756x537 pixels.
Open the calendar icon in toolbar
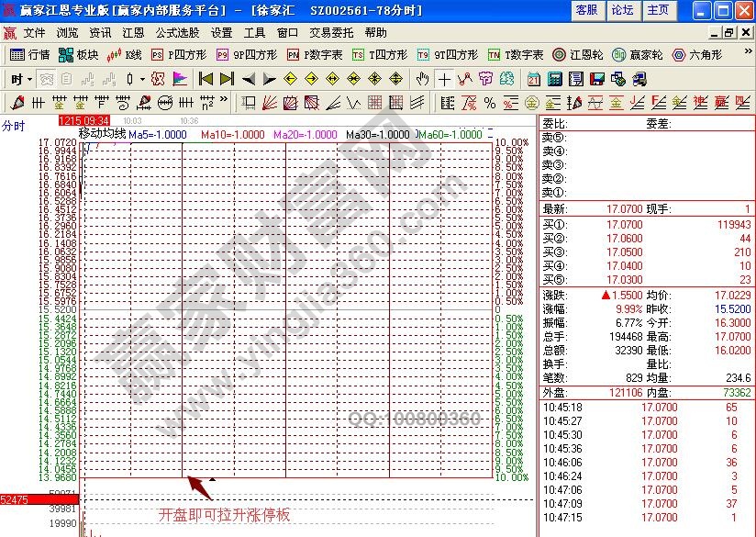click(x=534, y=79)
